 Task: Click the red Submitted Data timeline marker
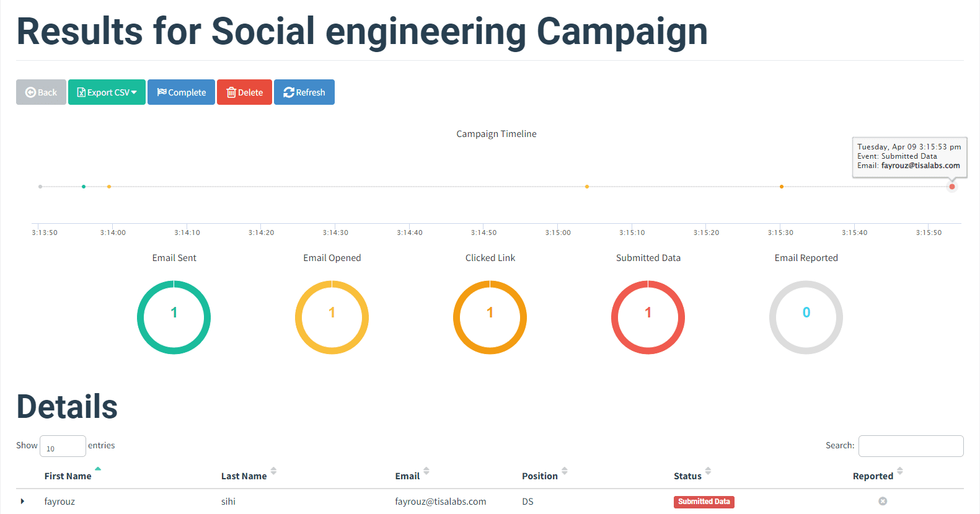tap(952, 186)
